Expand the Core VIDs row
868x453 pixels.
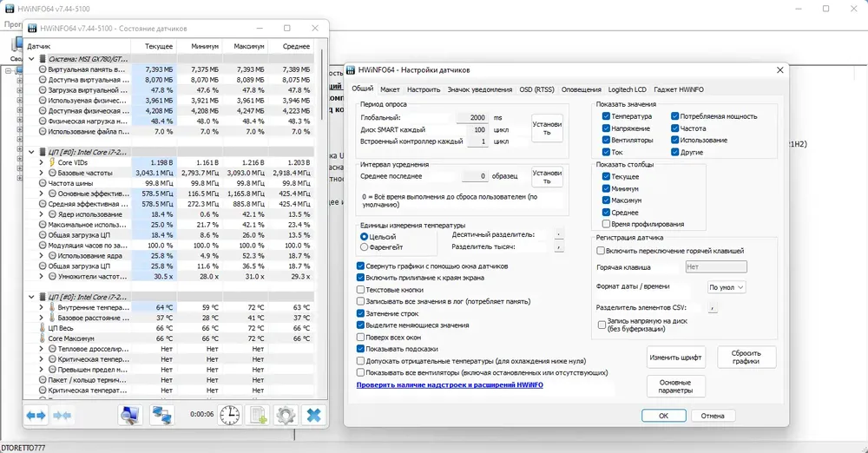click(41, 162)
